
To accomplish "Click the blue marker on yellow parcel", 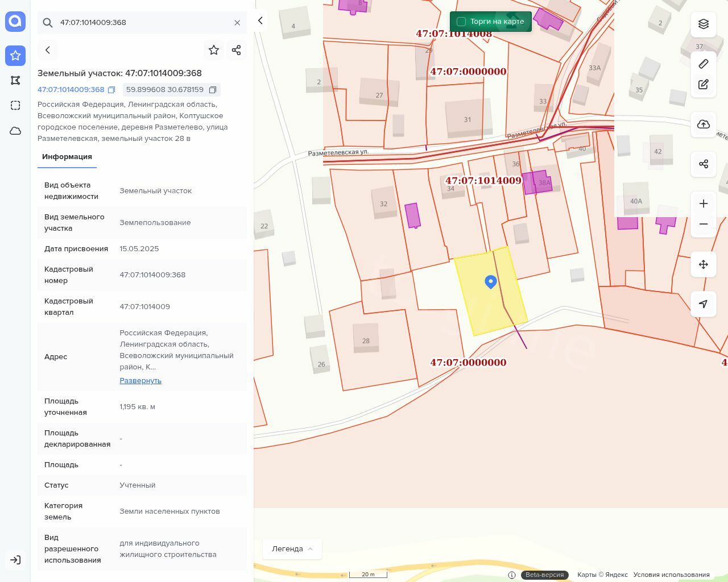I will pos(491,281).
